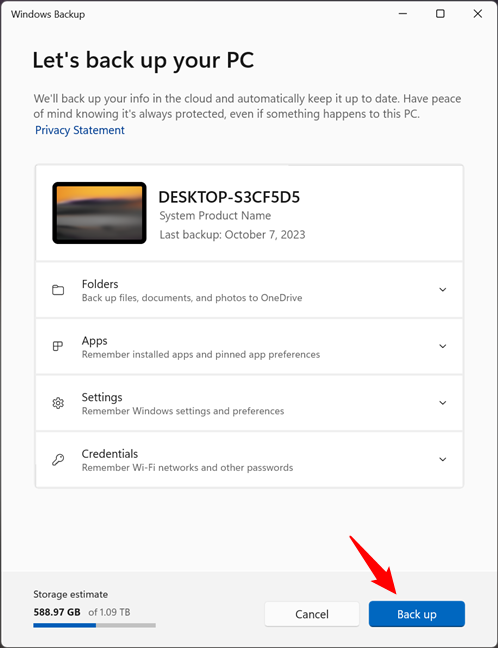Expand the Apps section chevron

tap(443, 346)
